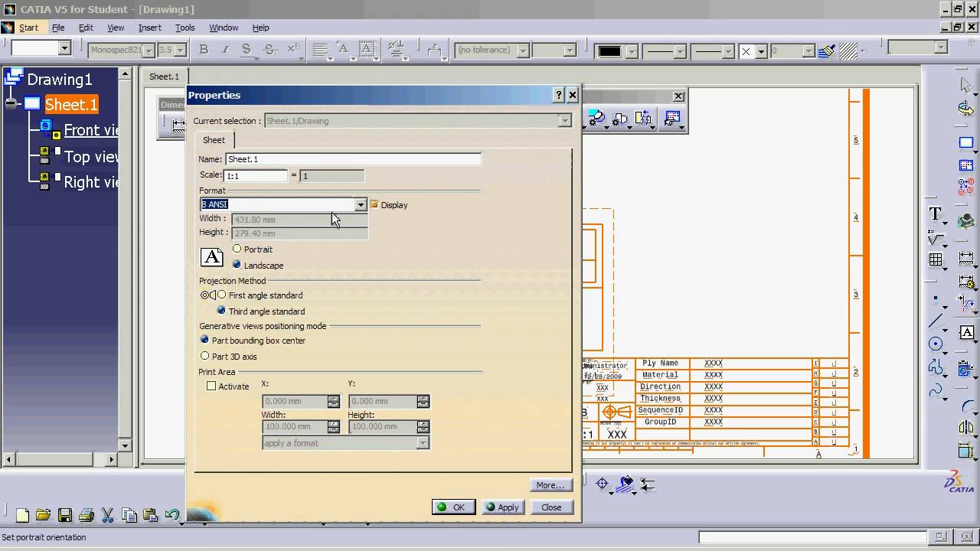Click the Properties dialog help question mark
980x551 pixels.
[559, 95]
